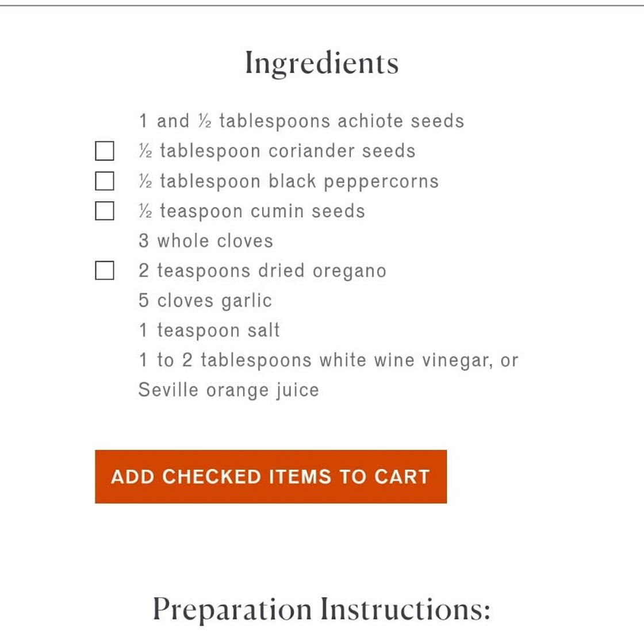Viewport: 644px width, 644px height.
Task: Click the achiote seeds ingredient text
Action: (301, 121)
